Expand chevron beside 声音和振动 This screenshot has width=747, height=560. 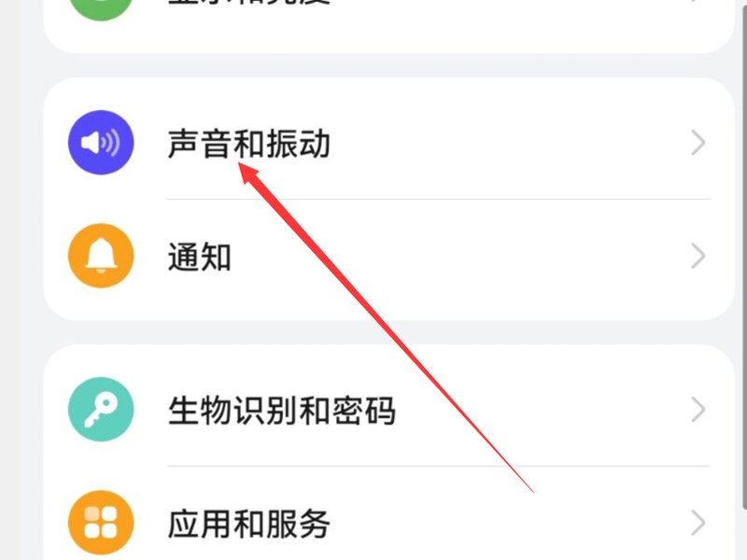pyautogui.click(x=698, y=143)
